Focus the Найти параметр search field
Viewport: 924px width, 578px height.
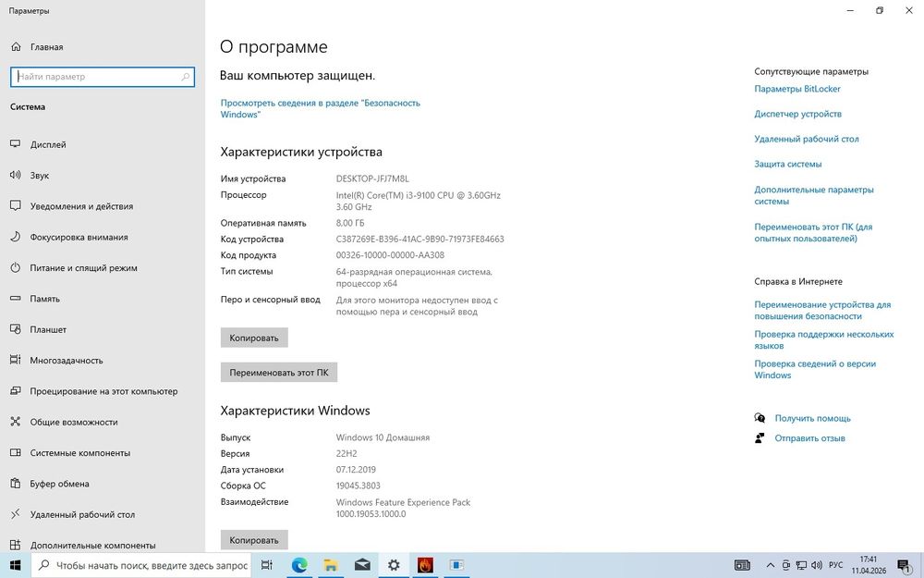point(103,77)
